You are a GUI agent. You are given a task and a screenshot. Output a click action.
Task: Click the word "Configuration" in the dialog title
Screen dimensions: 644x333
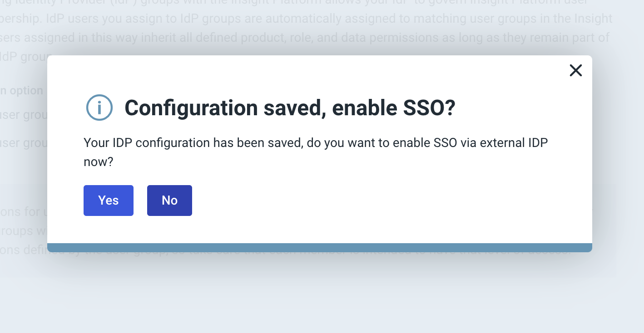tap(184, 108)
